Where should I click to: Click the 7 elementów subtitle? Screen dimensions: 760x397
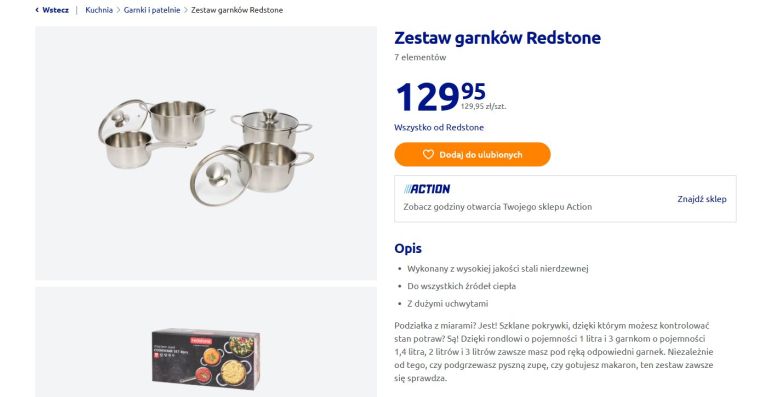420,57
